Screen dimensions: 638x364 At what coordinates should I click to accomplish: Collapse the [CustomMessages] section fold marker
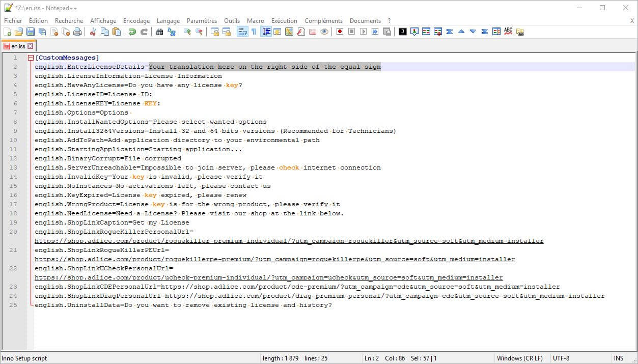(31, 58)
